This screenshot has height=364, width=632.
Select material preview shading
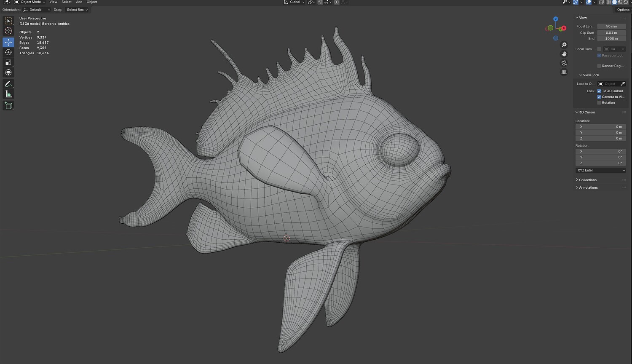tap(620, 2)
